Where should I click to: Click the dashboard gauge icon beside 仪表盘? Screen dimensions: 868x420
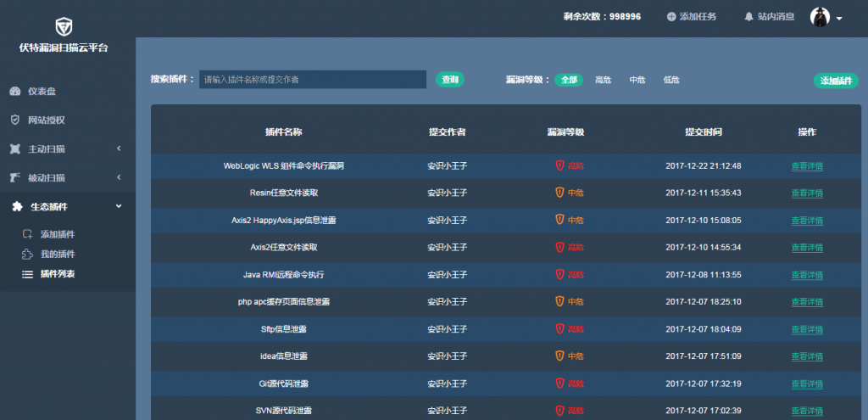(x=15, y=92)
